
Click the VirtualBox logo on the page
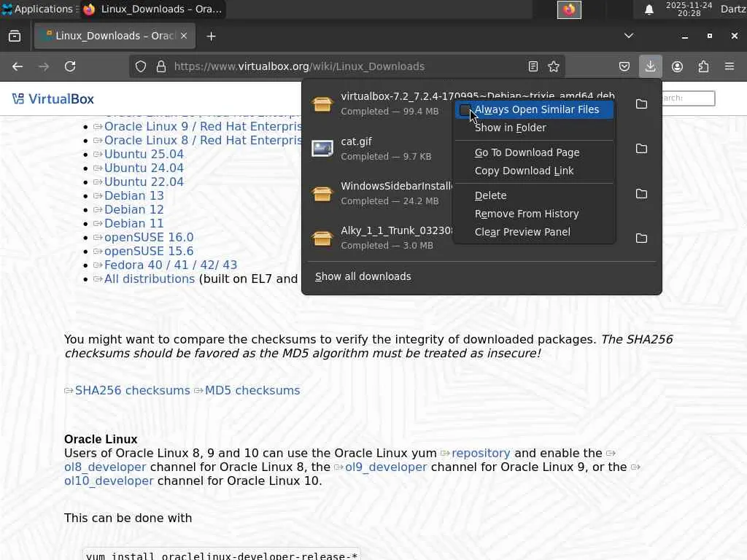tap(53, 99)
